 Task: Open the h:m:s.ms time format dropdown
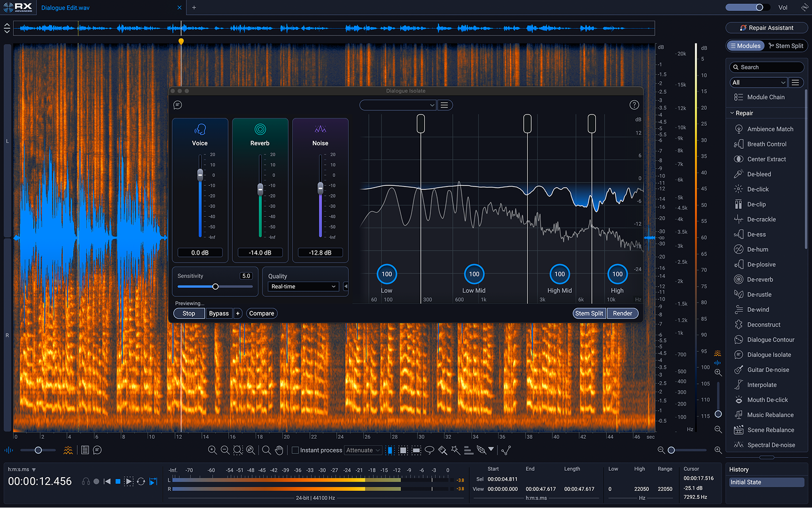tap(22, 470)
